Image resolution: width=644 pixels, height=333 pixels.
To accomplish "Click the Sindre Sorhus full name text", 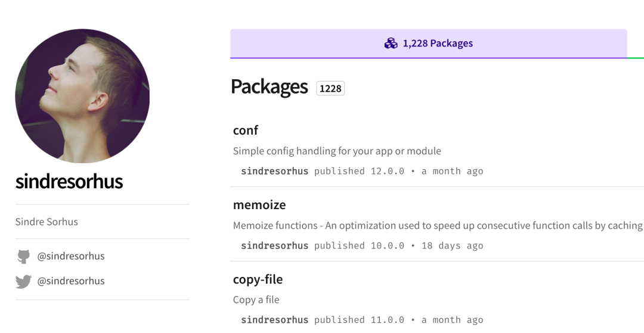I will [47, 222].
